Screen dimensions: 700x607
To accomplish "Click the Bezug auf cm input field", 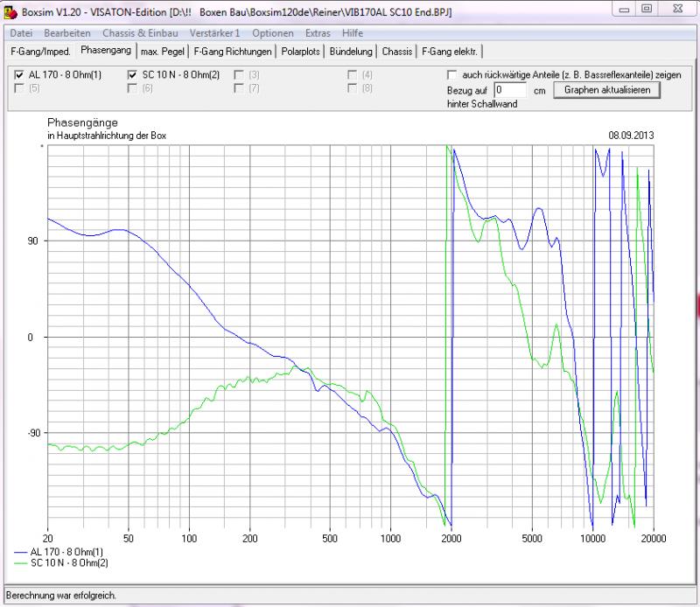I will 510,90.
